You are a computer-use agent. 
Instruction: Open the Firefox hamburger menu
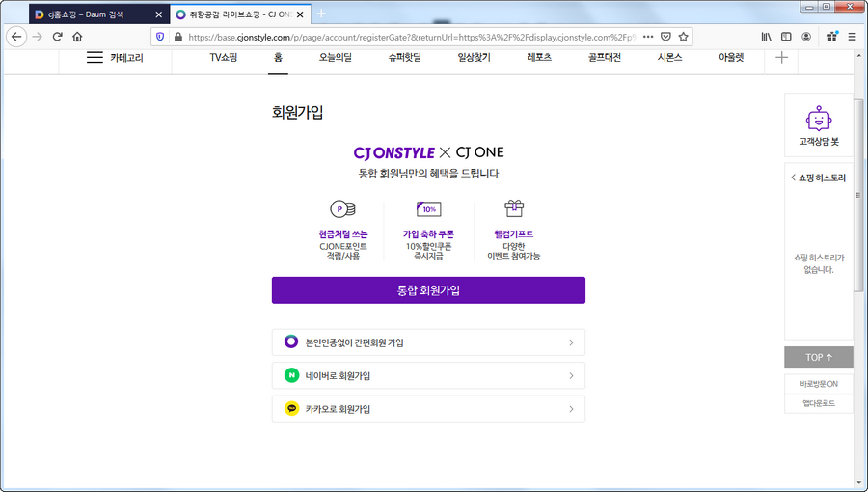click(852, 37)
